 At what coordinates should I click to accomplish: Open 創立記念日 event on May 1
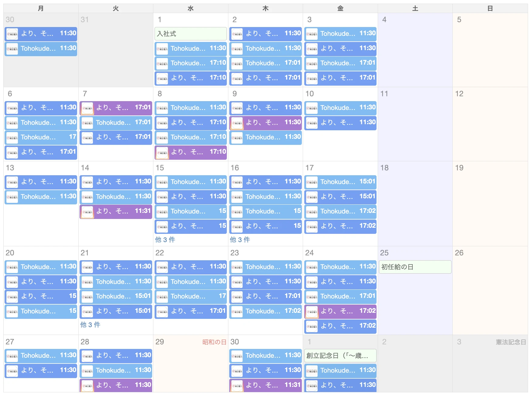[x=340, y=356]
